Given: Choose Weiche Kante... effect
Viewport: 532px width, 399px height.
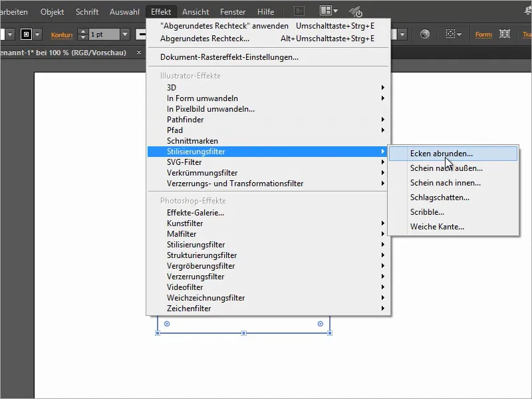Looking at the screenshot, I should pos(454,227).
